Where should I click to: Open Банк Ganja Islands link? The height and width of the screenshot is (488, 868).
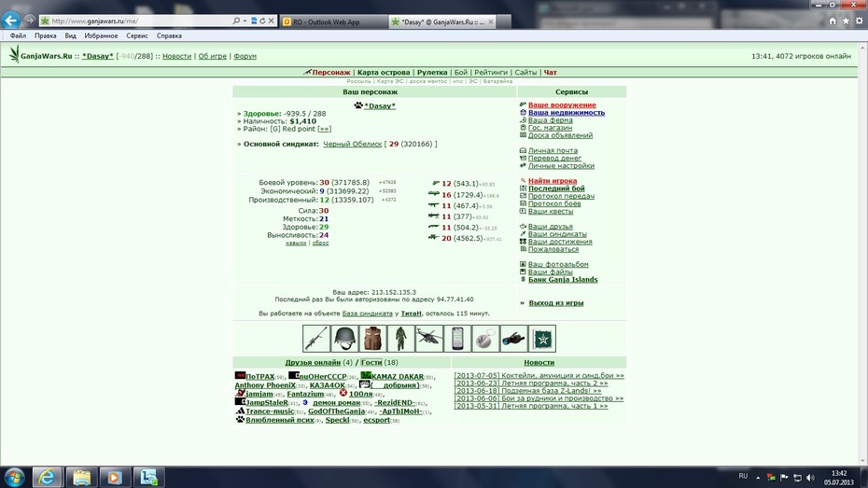tap(563, 279)
